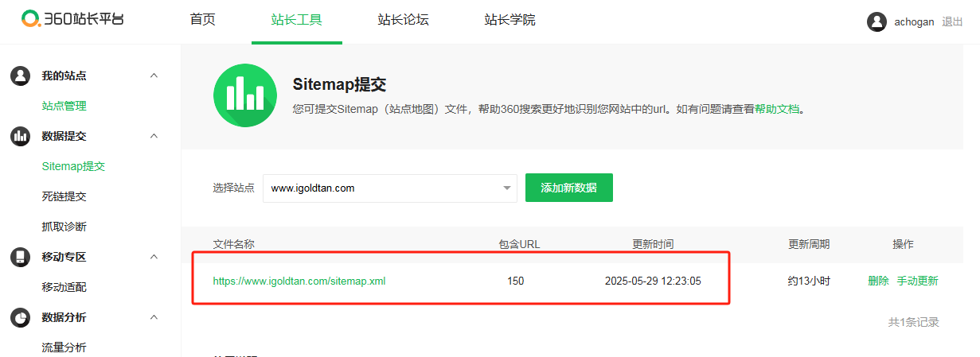Open the 站长论坛 tab
980x357 pixels.
[x=403, y=20]
